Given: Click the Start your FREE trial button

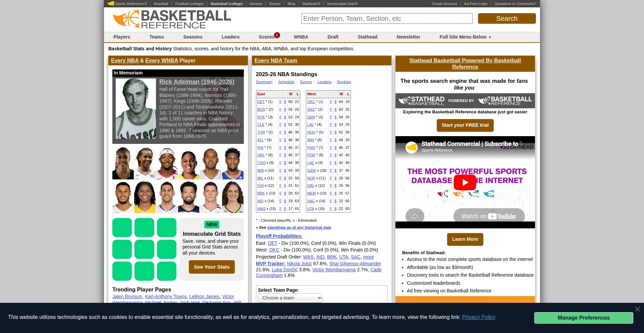Looking at the screenshot, I should click(x=465, y=125).
